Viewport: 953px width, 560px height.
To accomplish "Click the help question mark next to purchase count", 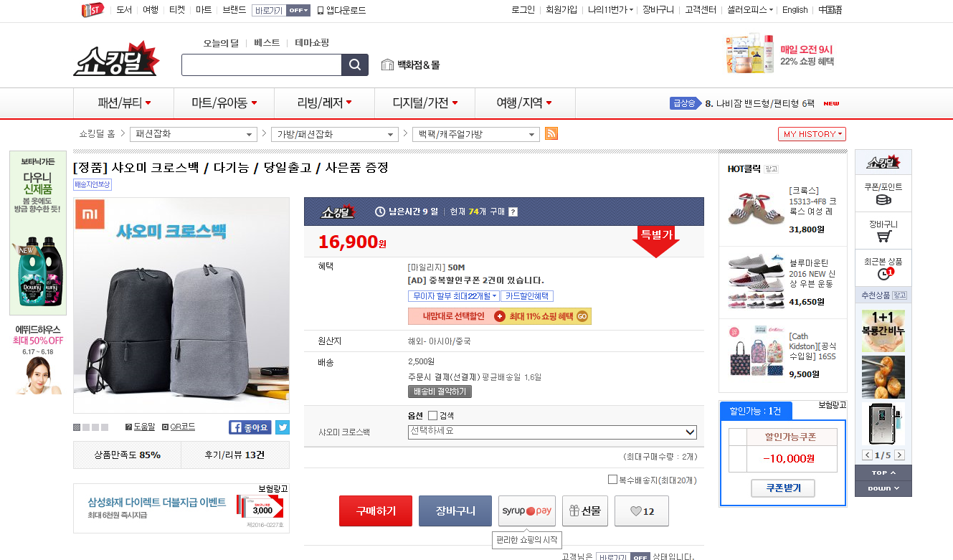I will click(513, 212).
